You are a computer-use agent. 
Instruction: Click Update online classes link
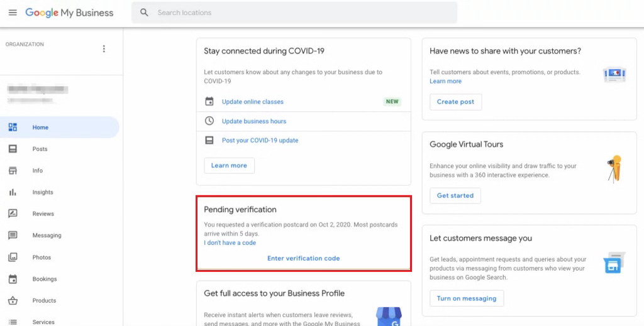253,102
